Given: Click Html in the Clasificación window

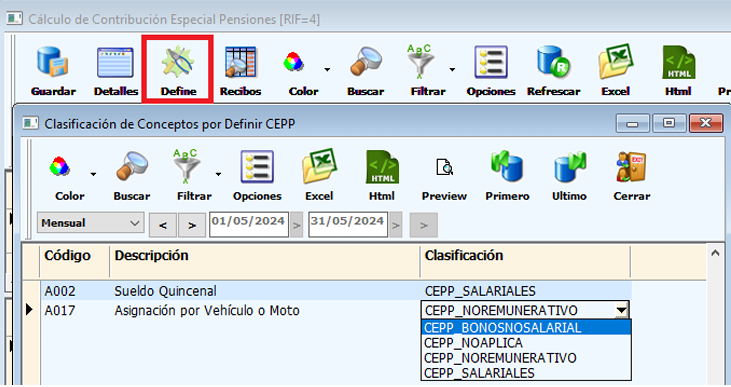Looking at the screenshot, I should coord(382,176).
